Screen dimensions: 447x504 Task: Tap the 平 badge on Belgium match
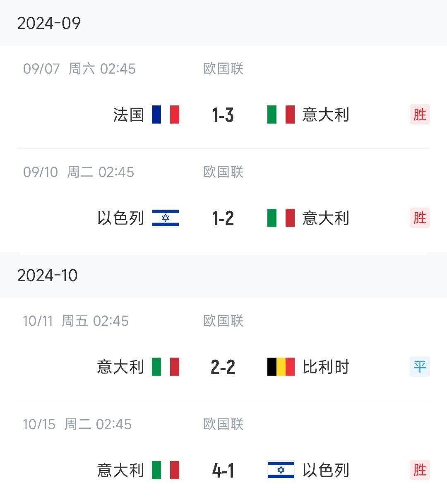click(x=420, y=367)
